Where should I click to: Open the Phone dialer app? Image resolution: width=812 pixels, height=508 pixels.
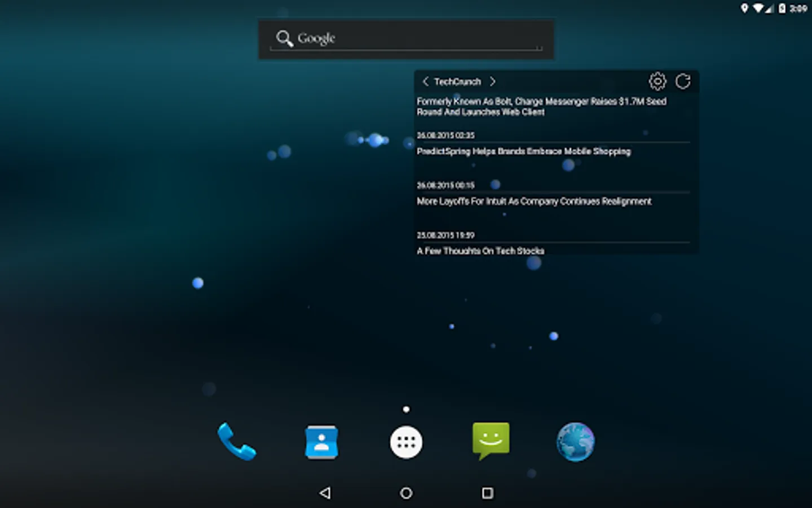tap(237, 441)
